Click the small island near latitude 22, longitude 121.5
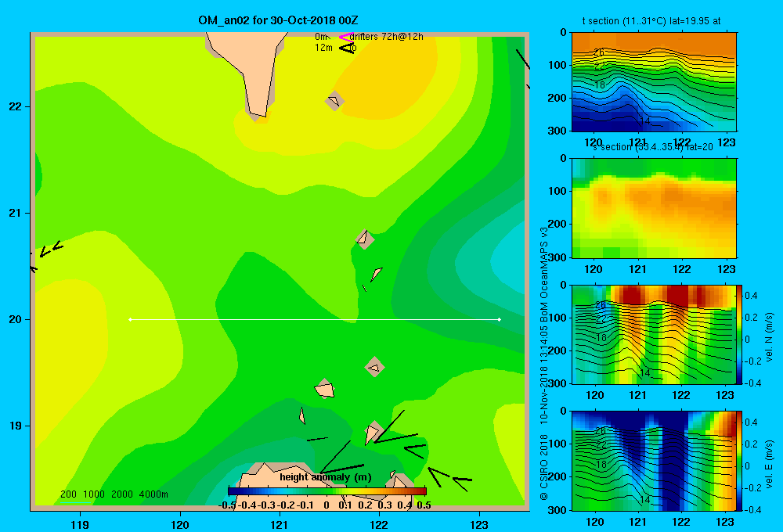783x532 pixels. point(334,101)
